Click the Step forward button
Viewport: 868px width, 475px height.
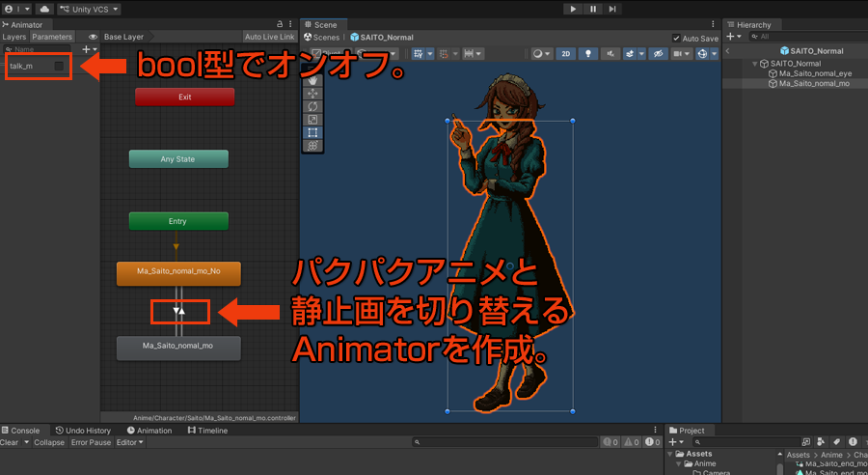pos(612,9)
